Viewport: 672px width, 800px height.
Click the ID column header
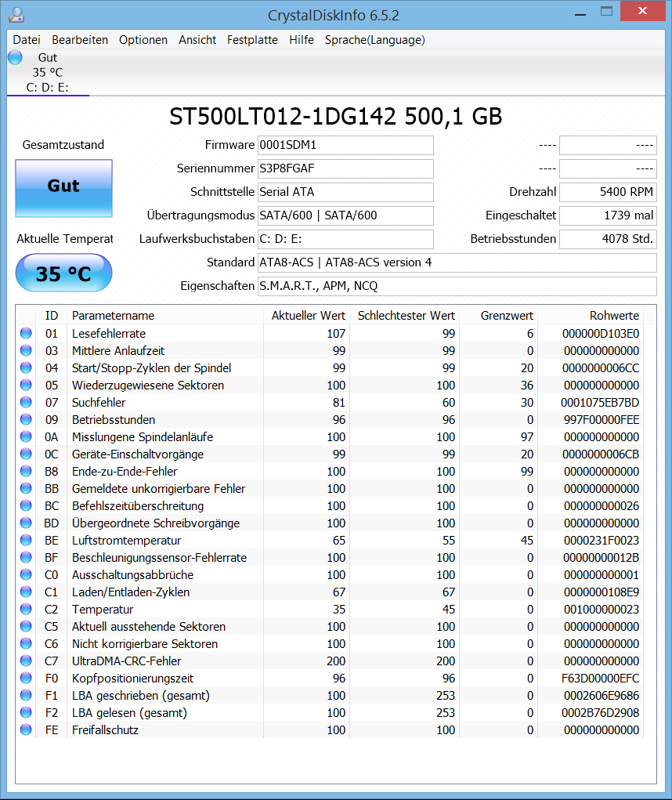coord(52,315)
